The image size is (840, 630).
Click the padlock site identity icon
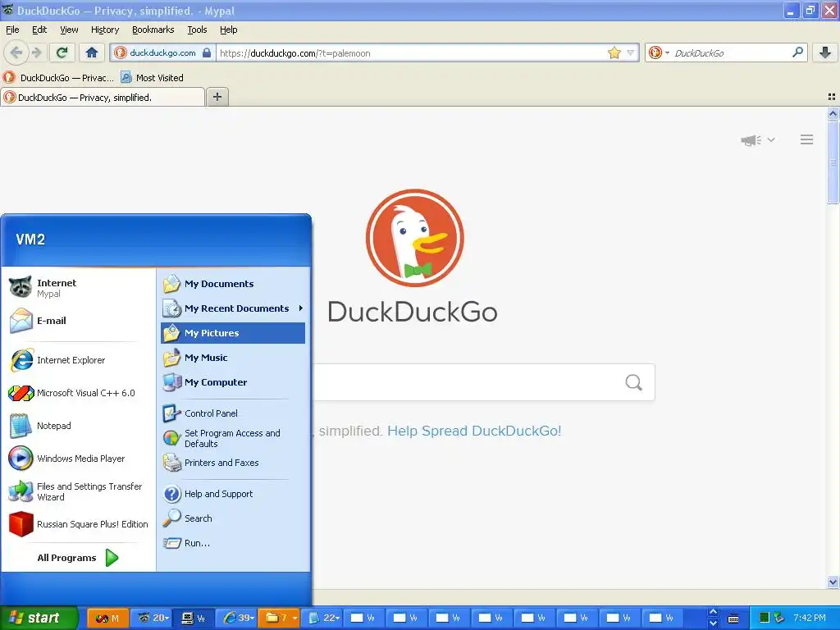click(x=206, y=52)
